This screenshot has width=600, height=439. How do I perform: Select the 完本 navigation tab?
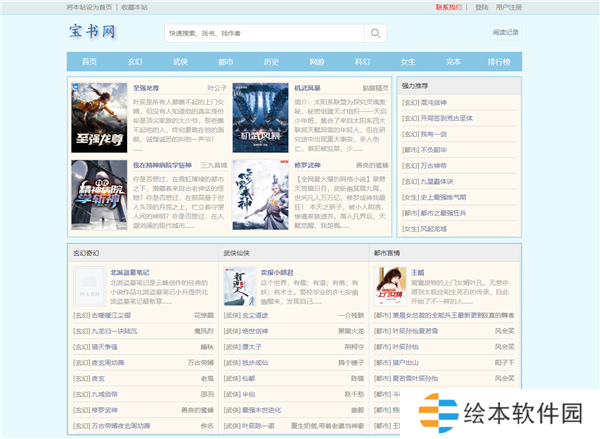(453, 62)
